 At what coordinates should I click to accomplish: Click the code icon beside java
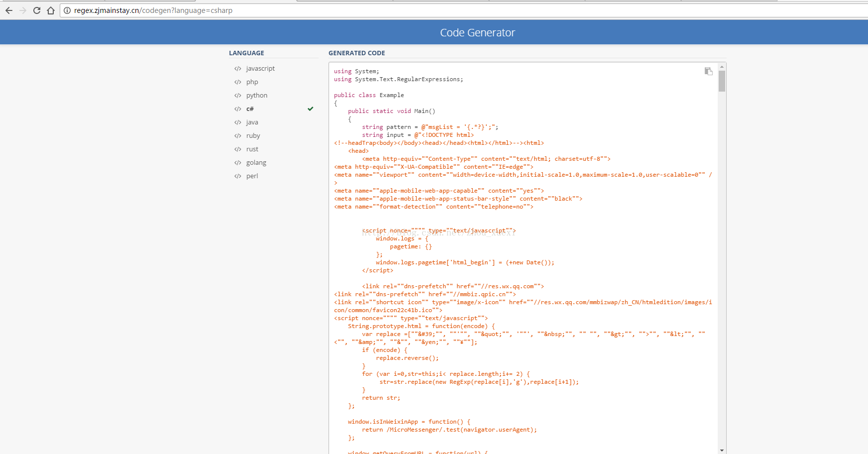pyautogui.click(x=238, y=122)
